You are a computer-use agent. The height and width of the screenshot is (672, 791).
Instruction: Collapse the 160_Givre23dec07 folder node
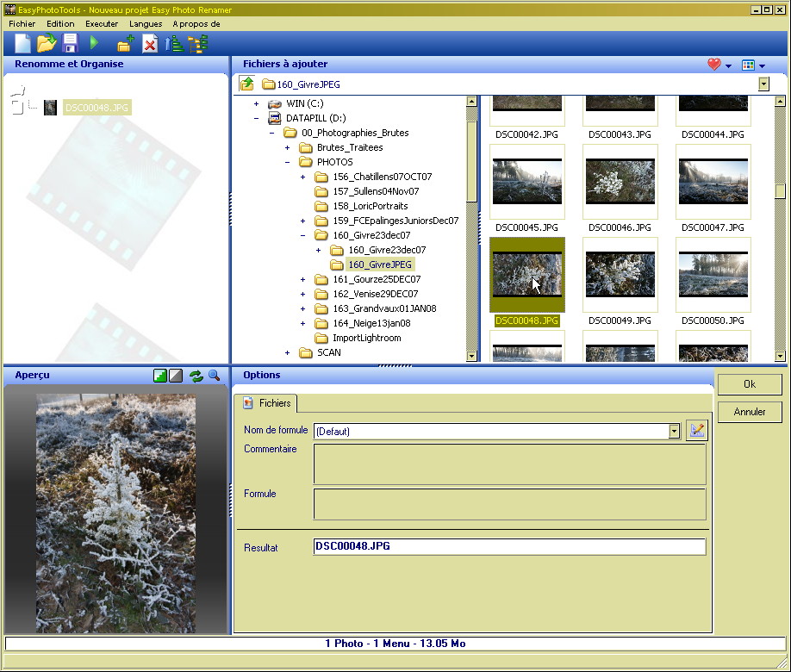point(302,235)
